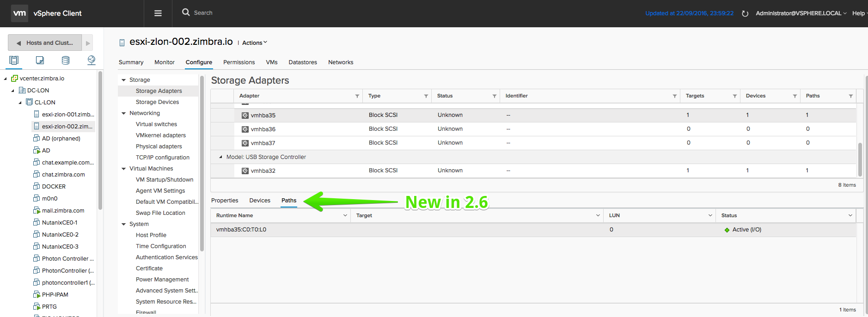Switch to the Summary tab
Image resolution: width=868 pixels, height=317 pixels.
coord(131,62)
